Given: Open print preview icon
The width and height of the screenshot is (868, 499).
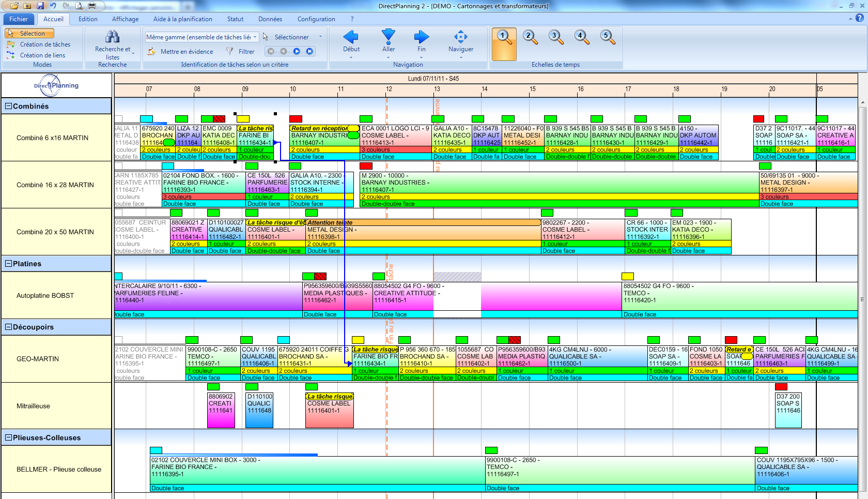Looking at the screenshot, I should point(79,6).
